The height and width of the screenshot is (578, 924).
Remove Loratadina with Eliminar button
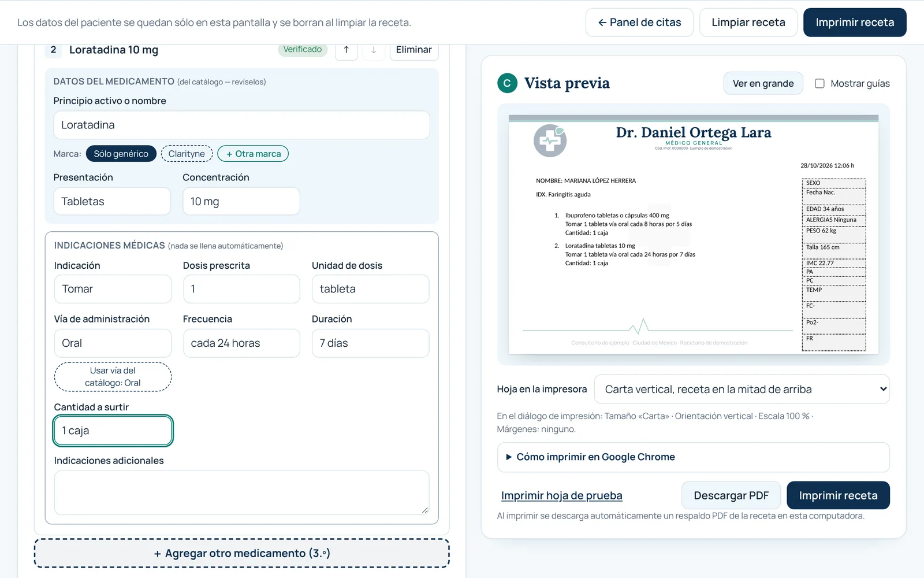tap(414, 50)
